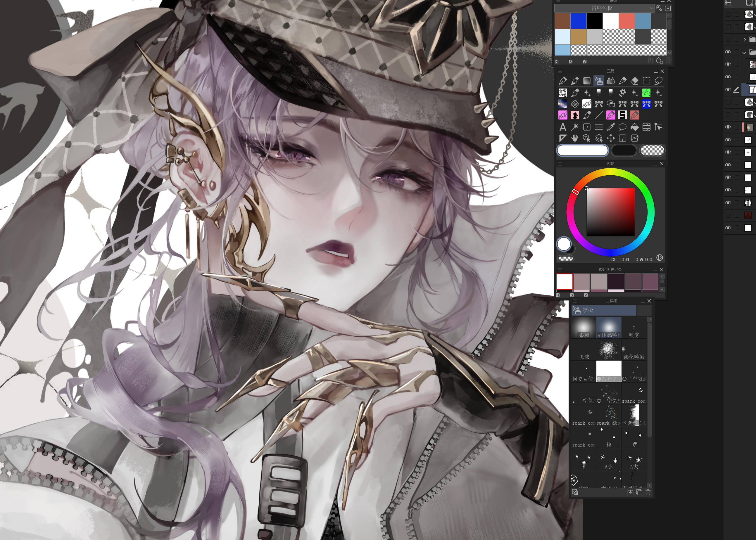Select the rectangular Selection area tool

[646, 81]
